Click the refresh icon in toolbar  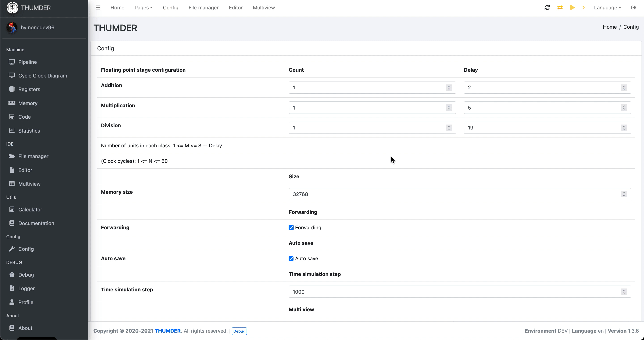pos(547,8)
